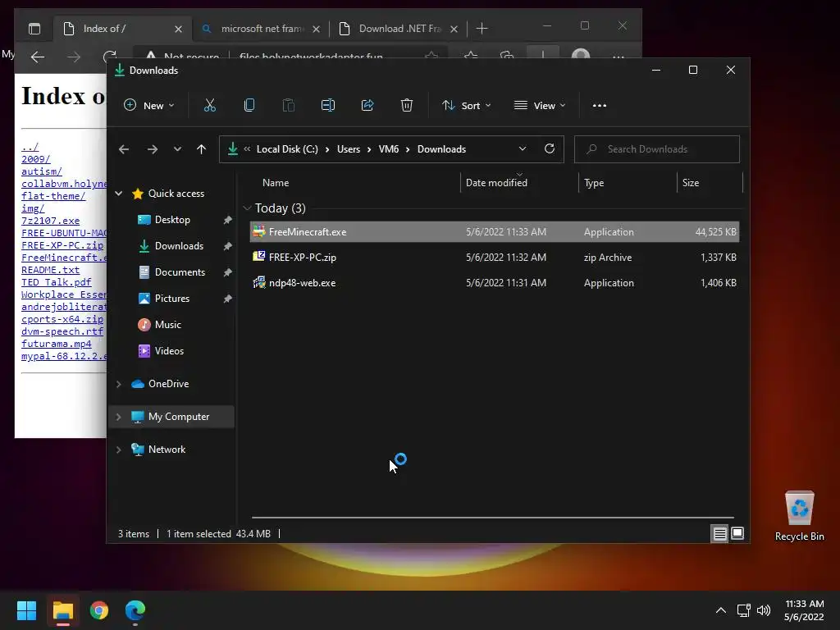Open the See more ellipsis menu

pos(600,106)
